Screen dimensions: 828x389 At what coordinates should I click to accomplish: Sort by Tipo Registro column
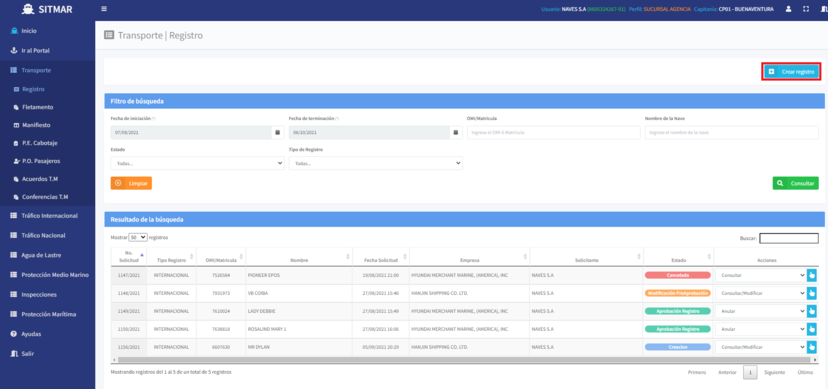coord(172,257)
